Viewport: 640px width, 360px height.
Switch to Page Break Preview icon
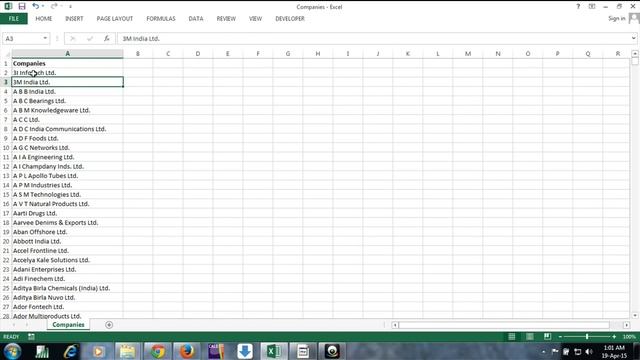(x=547, y=337)
